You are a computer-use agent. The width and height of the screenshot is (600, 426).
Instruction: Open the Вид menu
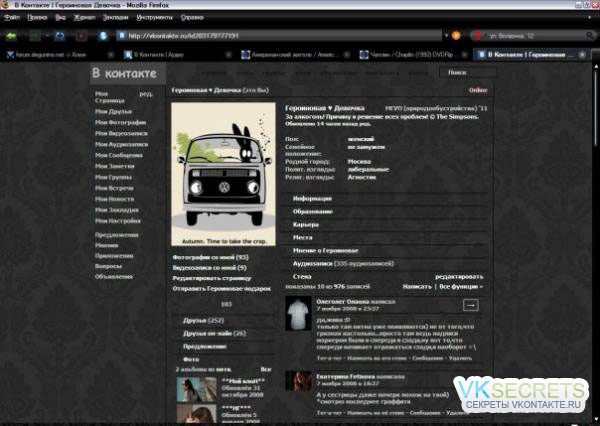click(60, 17)
